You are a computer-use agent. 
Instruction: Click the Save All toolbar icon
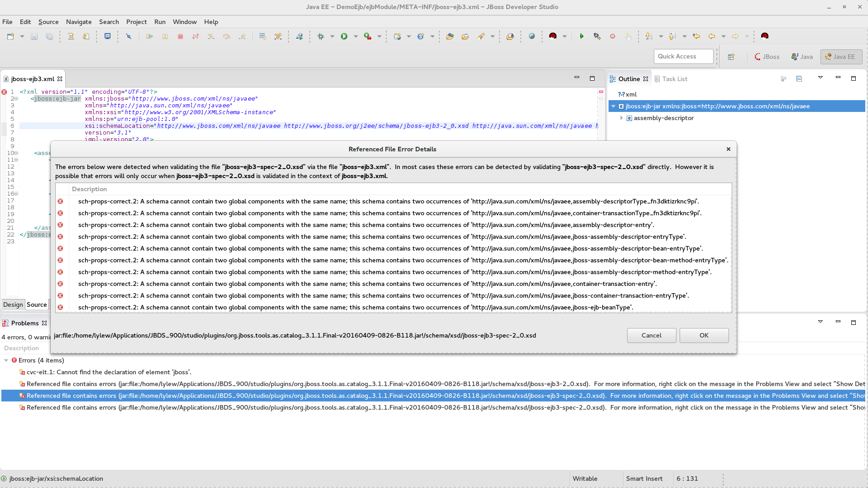point(49,37)
